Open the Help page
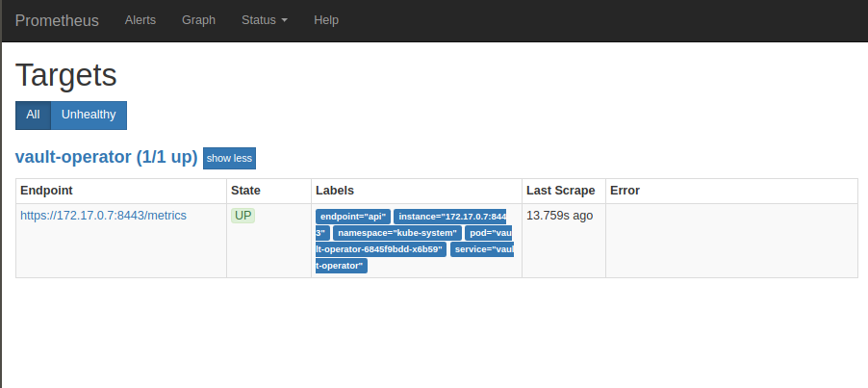This screenshot has width=868, height=388. [326, 20]
